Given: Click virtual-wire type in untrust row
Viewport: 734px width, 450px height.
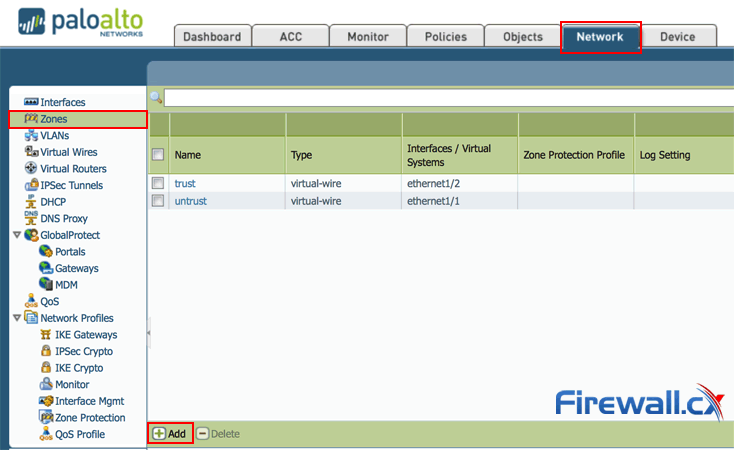Looking at the screenshot, I should coord(316,201).
